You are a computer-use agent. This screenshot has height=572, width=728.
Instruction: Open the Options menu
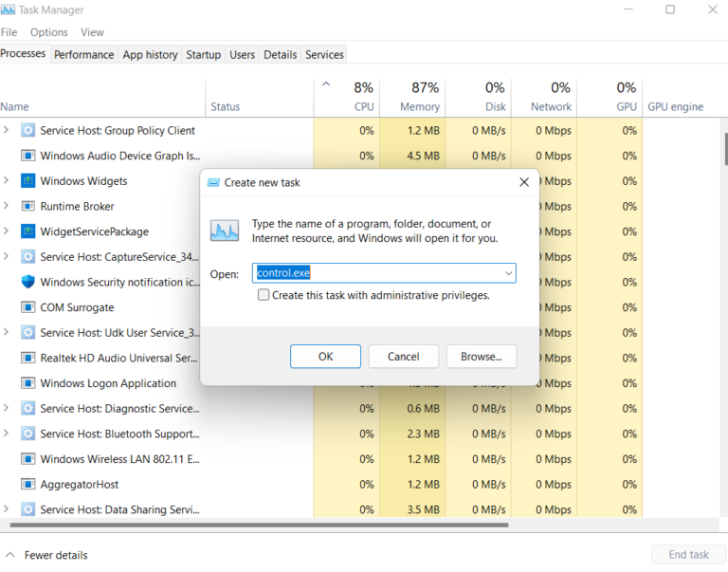click(x=48, y=32)
